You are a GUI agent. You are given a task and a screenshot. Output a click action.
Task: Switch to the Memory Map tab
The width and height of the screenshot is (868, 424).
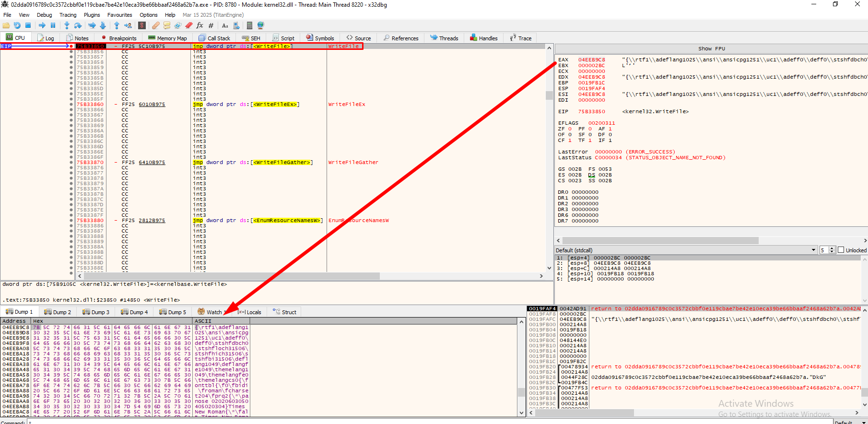pos(167,38)
